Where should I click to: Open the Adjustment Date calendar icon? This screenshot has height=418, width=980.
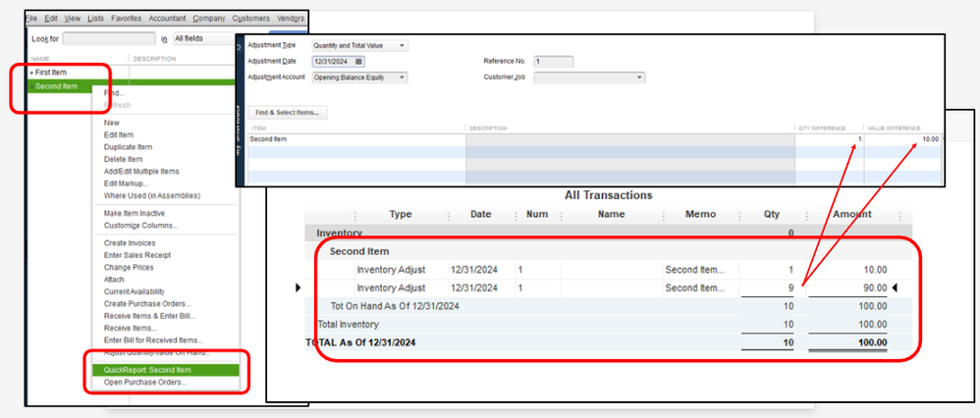358,61
